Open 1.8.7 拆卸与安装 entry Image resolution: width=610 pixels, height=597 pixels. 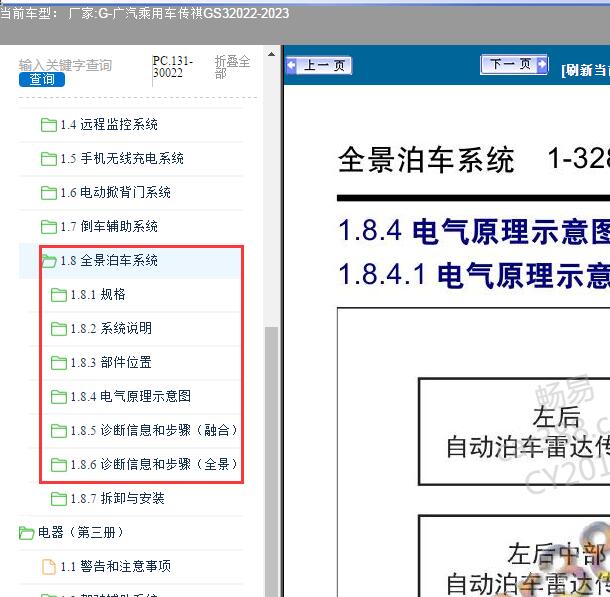(117, 498)
